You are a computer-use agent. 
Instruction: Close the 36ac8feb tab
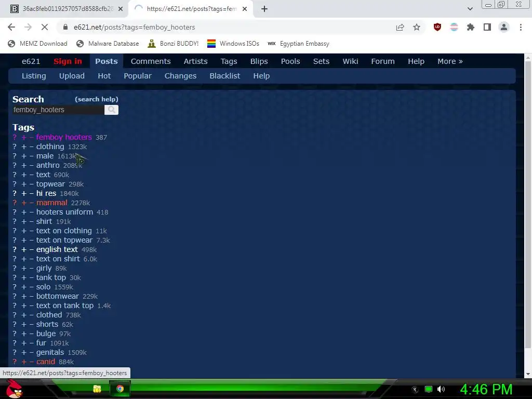[x=120, y=9]
